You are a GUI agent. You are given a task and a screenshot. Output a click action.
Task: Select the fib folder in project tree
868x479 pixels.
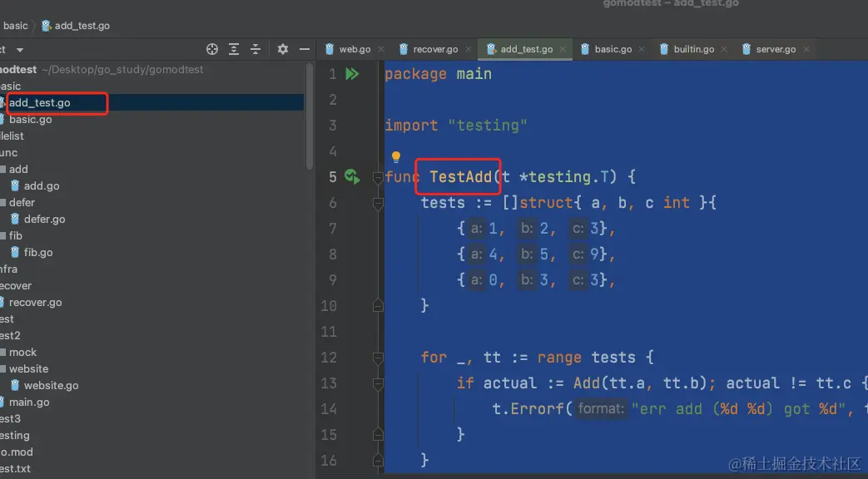pos(16,235)
